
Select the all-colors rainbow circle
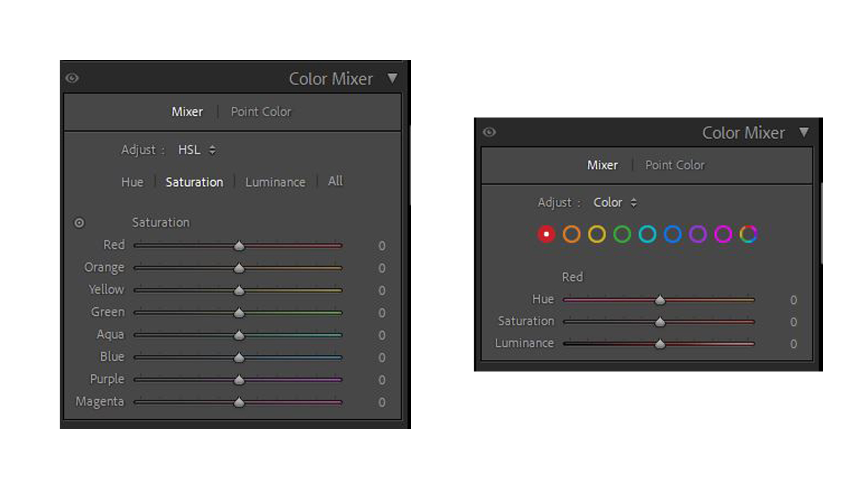click(748, 234)
